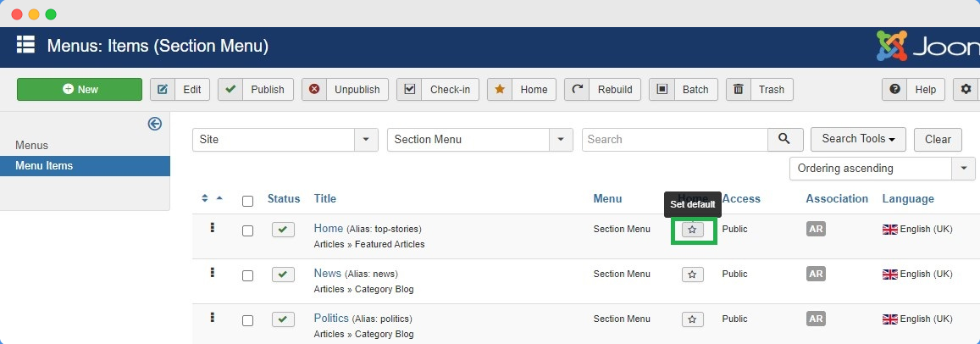The image size is (980, 344).
Task: Collapse the sidebar with the arrow icon
Action: (155, 124)
